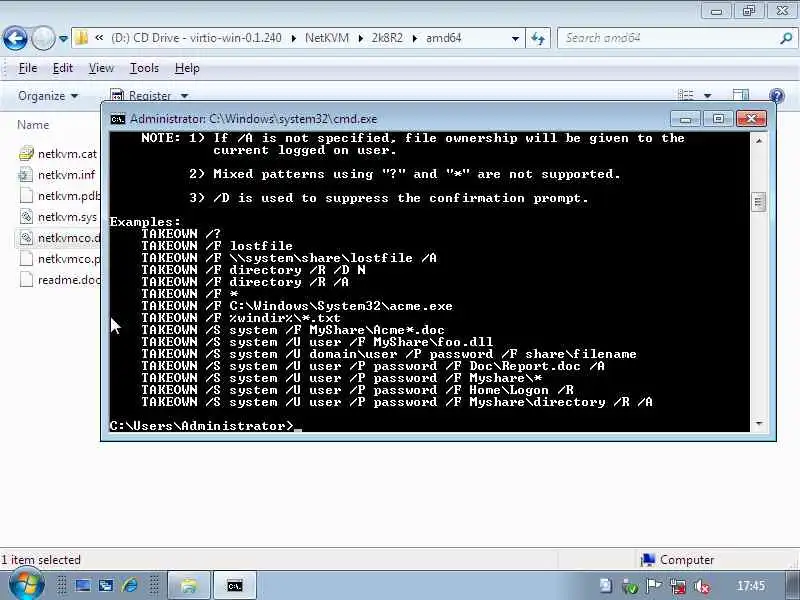Screen dimensions: 800x600
Task: Open the View menu
Action: pyautogui.click(x=101, y=68)
